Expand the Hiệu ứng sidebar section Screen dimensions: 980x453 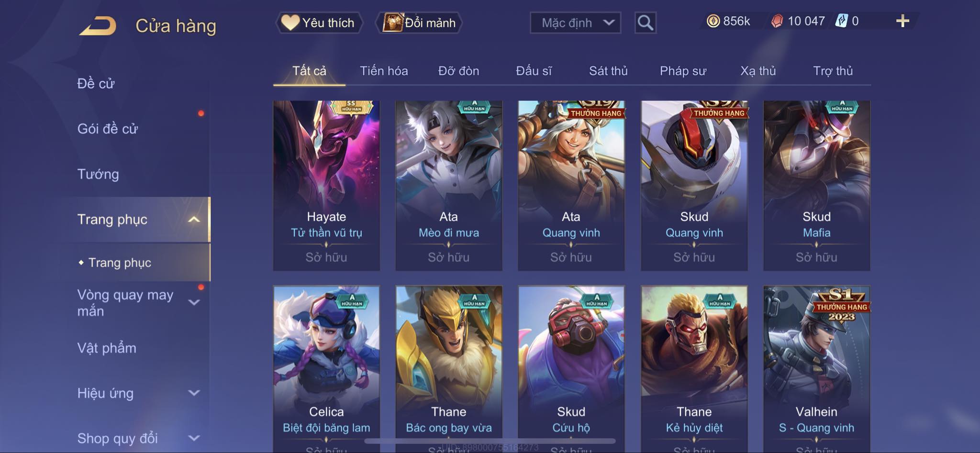point(194,393)
